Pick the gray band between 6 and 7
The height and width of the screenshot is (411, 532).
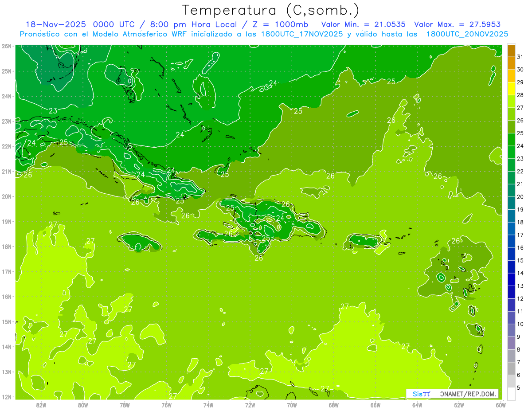coord(511,368)
